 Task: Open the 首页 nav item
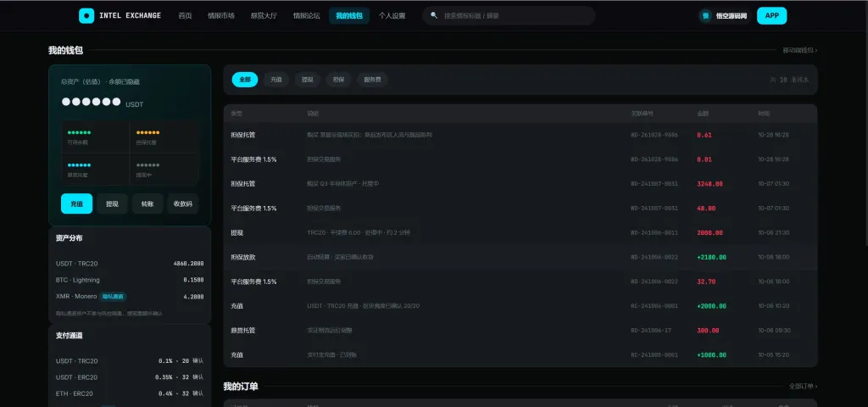coord(185,15)
